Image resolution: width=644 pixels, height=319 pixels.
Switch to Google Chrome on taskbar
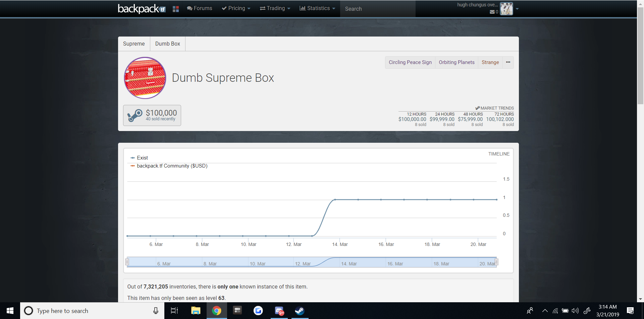217,311
